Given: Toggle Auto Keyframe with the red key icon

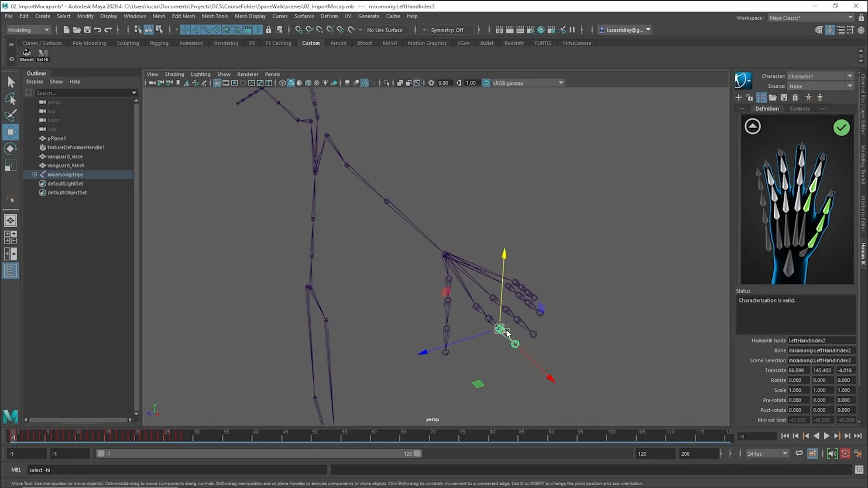Looking at the screenshot, I should 846,453.
